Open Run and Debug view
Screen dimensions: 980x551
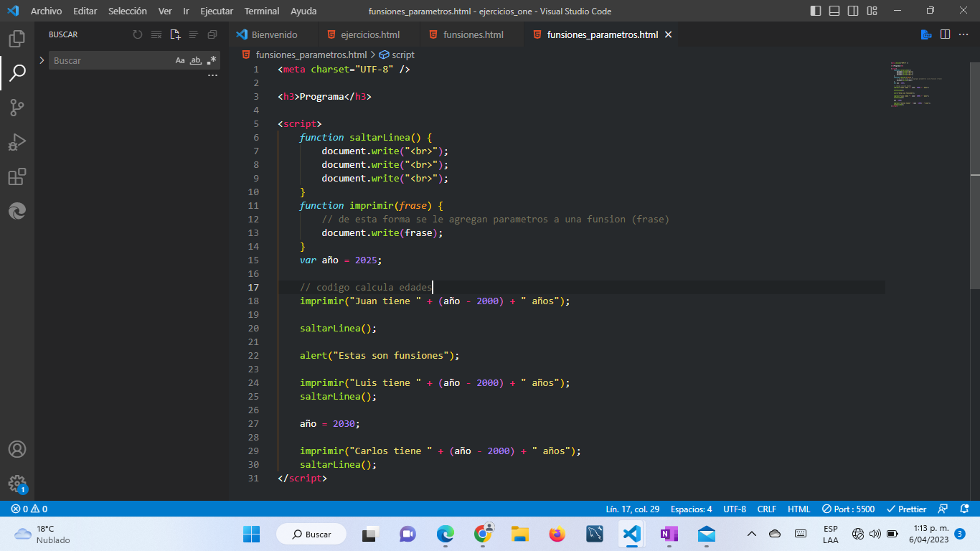[17, 142]
